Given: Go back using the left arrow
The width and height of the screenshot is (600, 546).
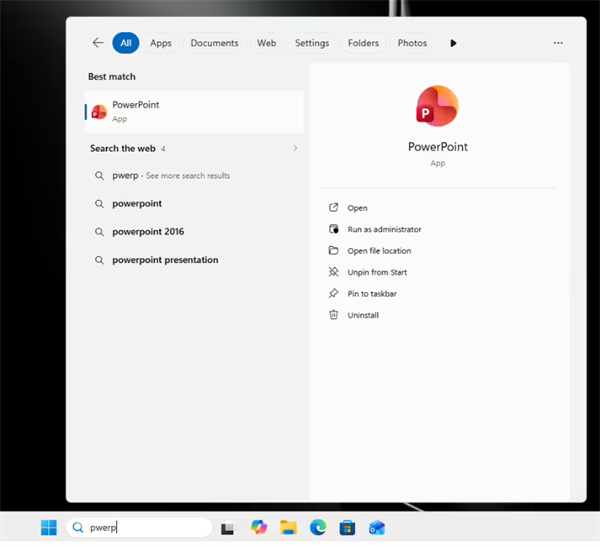Looking at the screenshot, I should tap(98, 42).
